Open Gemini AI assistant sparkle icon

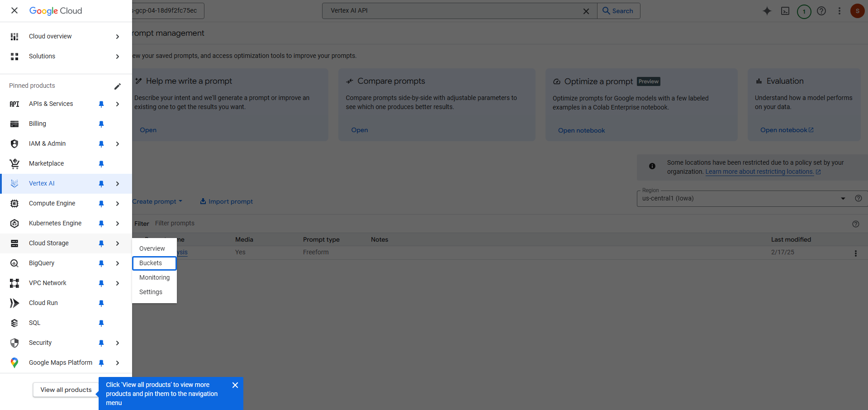(x=767, y=11)
